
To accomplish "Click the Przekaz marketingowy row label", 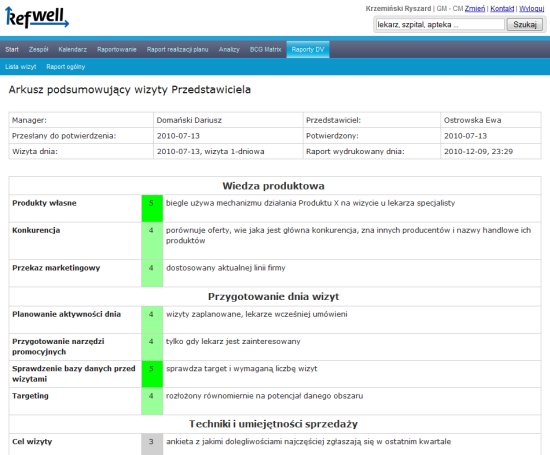I will 56,268.
